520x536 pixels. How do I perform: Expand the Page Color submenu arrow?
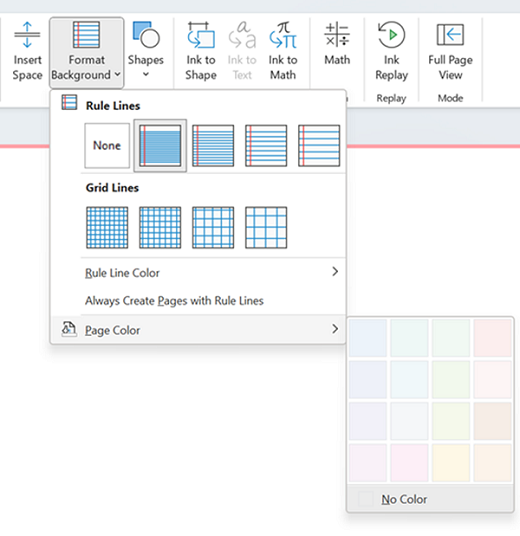335,329
